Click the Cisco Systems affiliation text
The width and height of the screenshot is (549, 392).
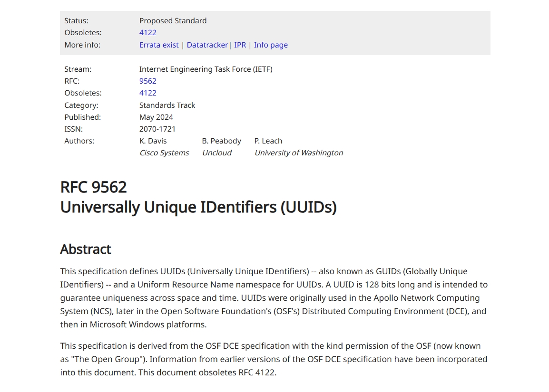pos(164,153)
